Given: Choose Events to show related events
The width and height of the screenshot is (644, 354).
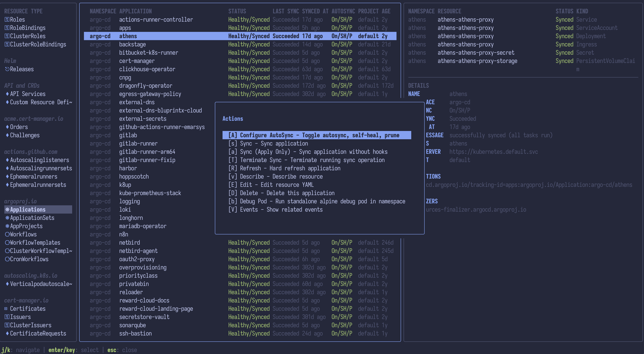Looking at the screenshot, I should pos(275,209).
